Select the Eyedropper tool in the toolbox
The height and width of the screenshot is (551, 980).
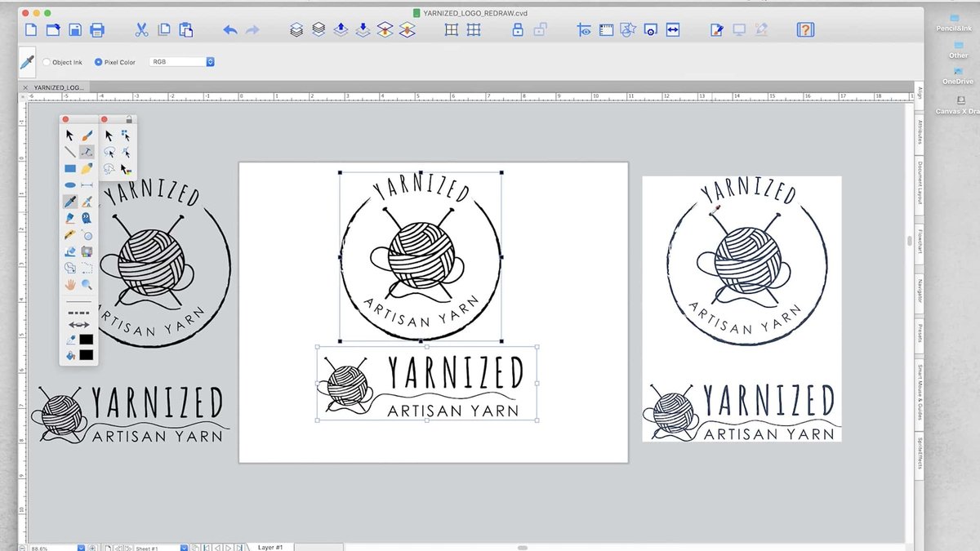pyautogui.click(x=69, y=202)
